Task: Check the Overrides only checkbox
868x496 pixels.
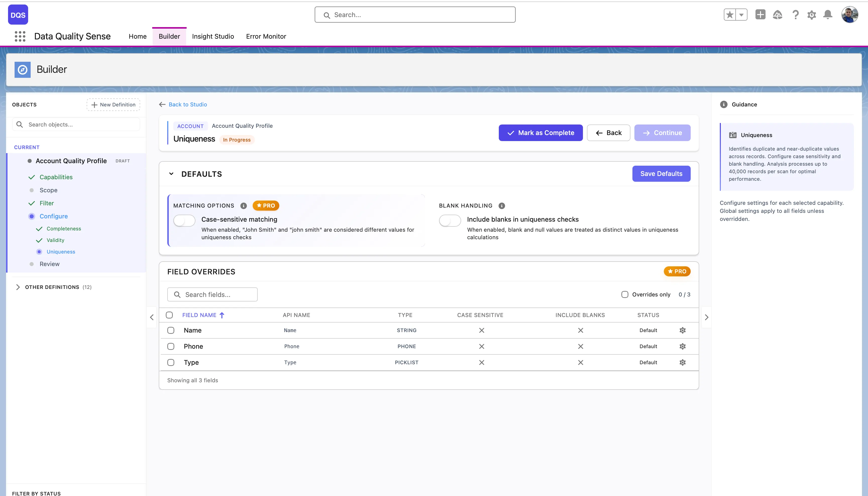Action: click(625, 294)
